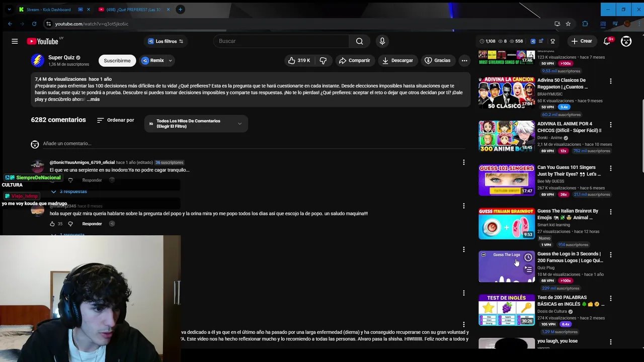The height and width of the screenshot is (362, 644).
Task: Go to the YouTube home logo
Action: 43,41
